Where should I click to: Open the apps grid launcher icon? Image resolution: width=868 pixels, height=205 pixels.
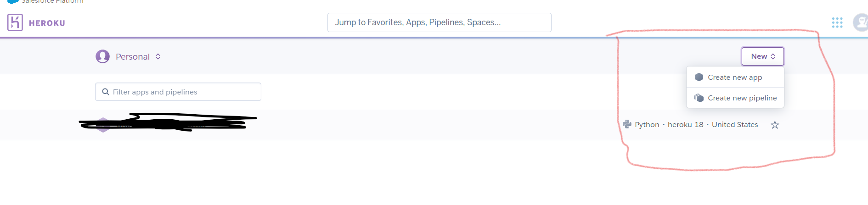pyautogui.click(x=837, y=22)
